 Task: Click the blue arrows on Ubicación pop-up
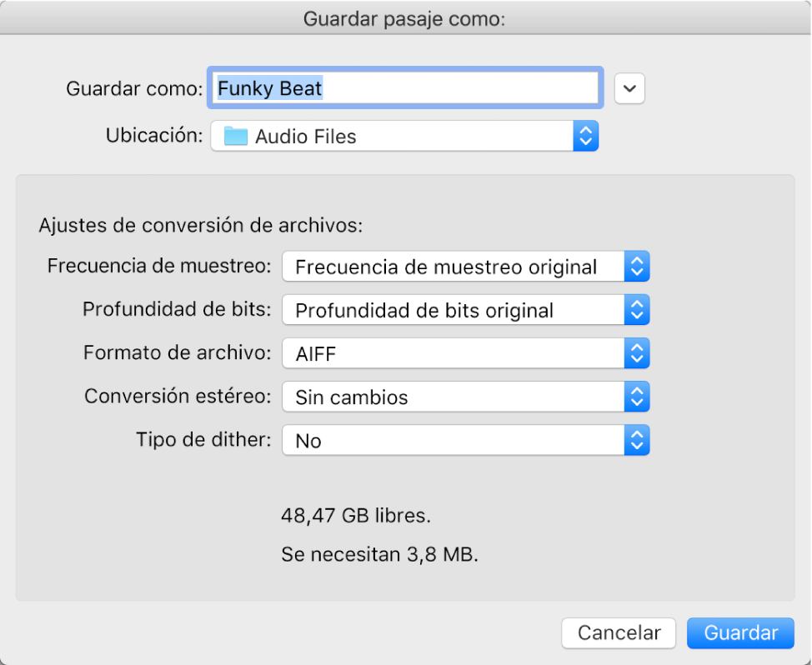click(586, 137)
